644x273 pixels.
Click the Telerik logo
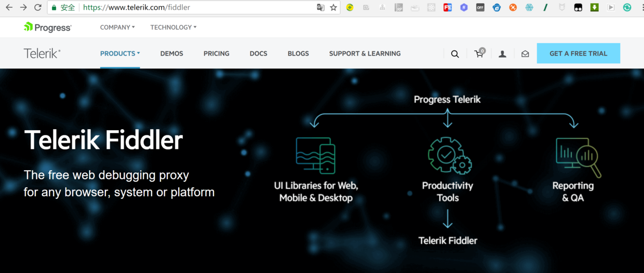42,53
